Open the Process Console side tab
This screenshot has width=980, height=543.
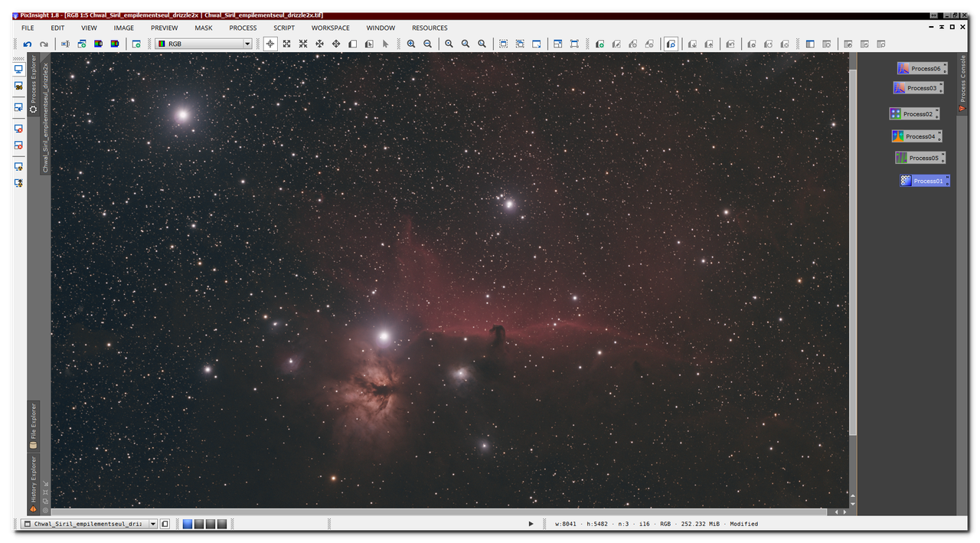click(963, 84)
